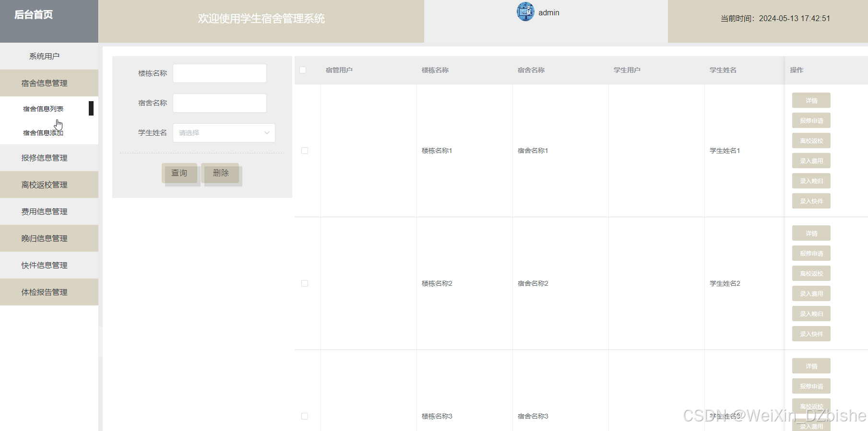Screen dimensions: 868x431
Task: Go to 后台首页
Action: [x=34, y=15]
